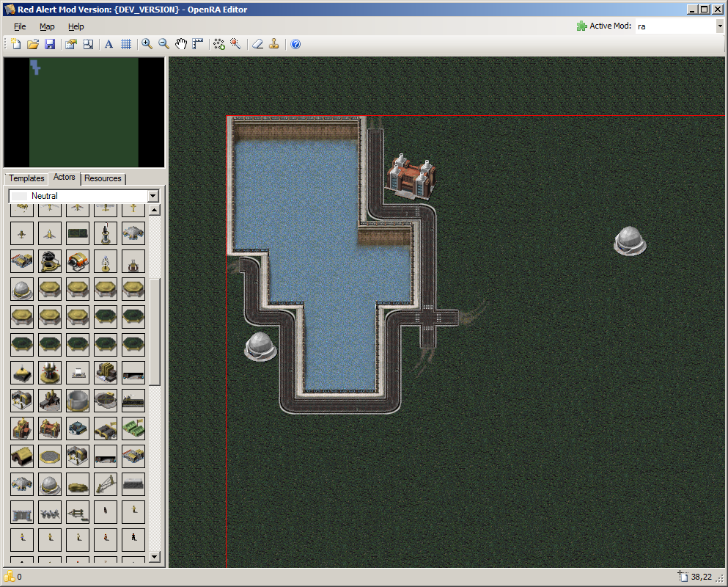The width and height of the screenshot is (728, 587).
Task: Click the minimap preview
Action: pyautogui.click(x=84, y=112)
